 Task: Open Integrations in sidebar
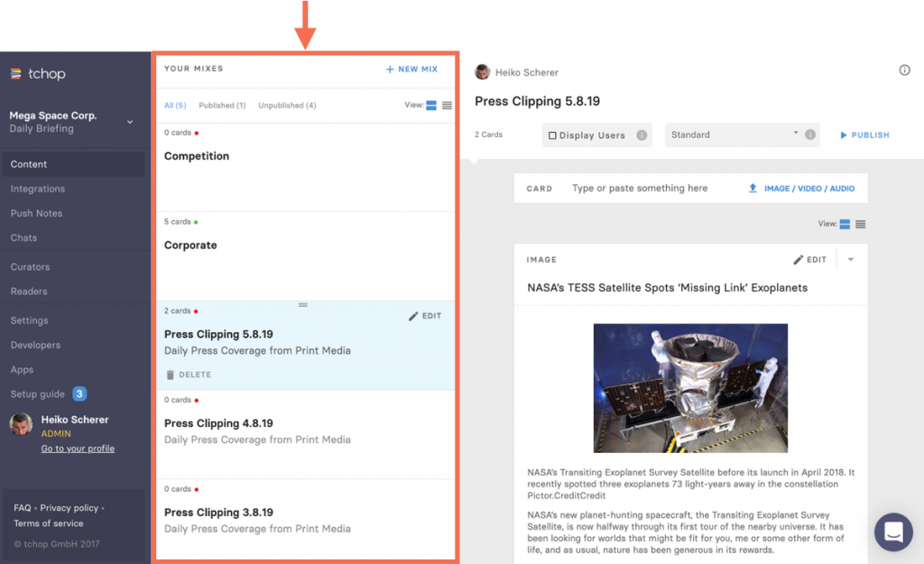(x=38, y=189)
